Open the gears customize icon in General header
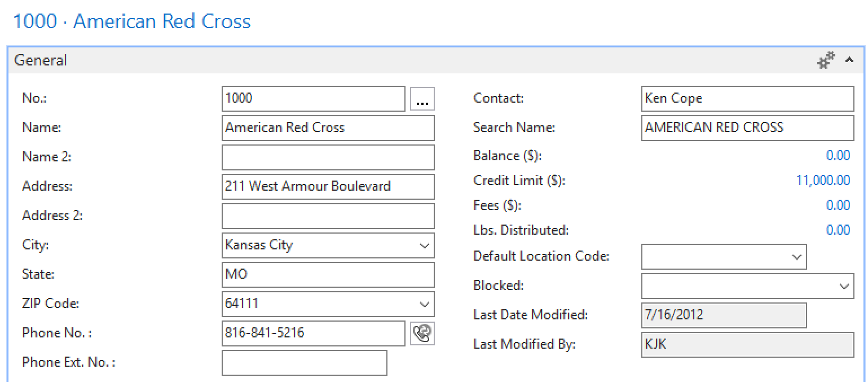 click(x=826, y=60)
